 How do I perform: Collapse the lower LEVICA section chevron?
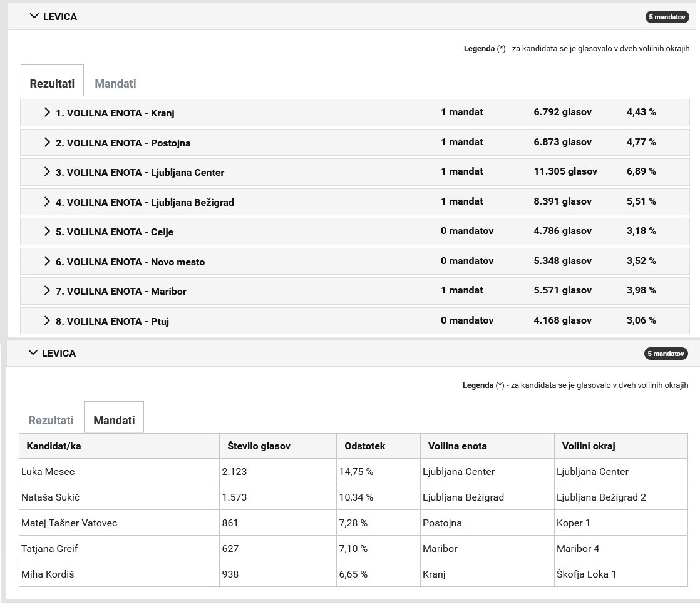33,353
